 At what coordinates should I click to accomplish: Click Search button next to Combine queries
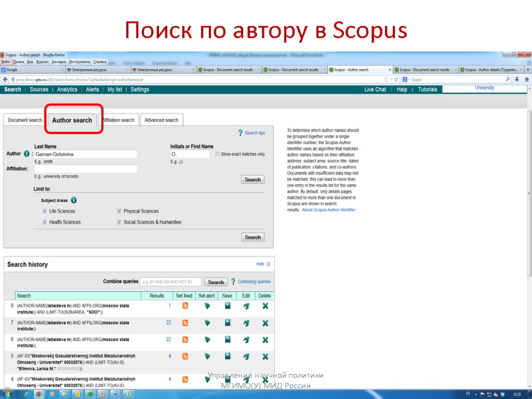pyautogui.click(x=216, y=282)
